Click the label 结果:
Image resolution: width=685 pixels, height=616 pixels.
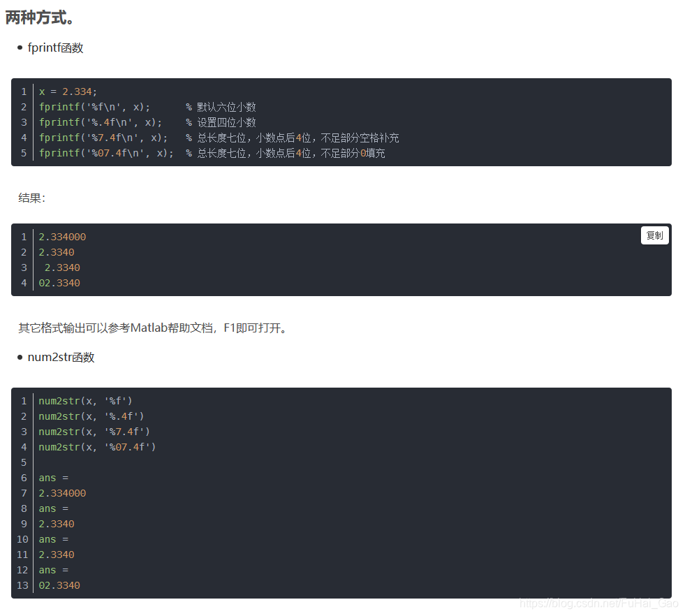pos(32,198)
